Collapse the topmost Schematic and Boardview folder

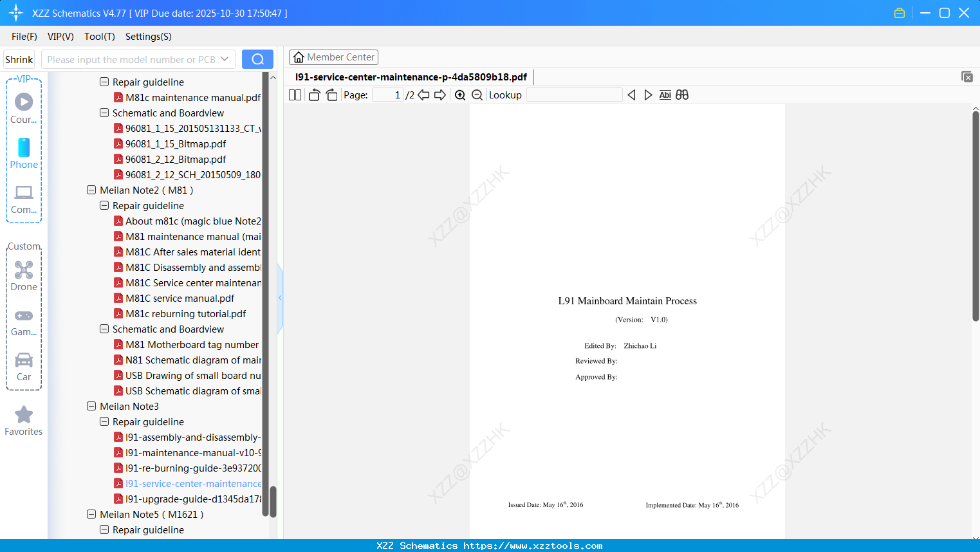pyautogui.click(x=104, y=113)
